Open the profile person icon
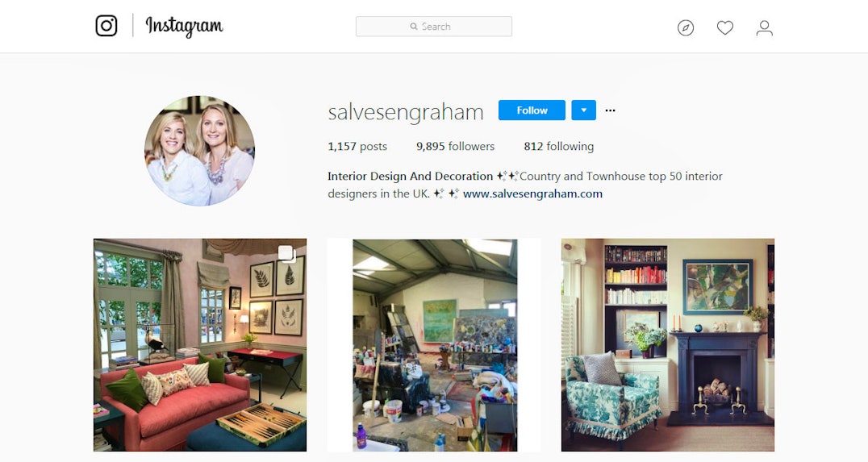The image size is (868, 462). coord(765,27)
